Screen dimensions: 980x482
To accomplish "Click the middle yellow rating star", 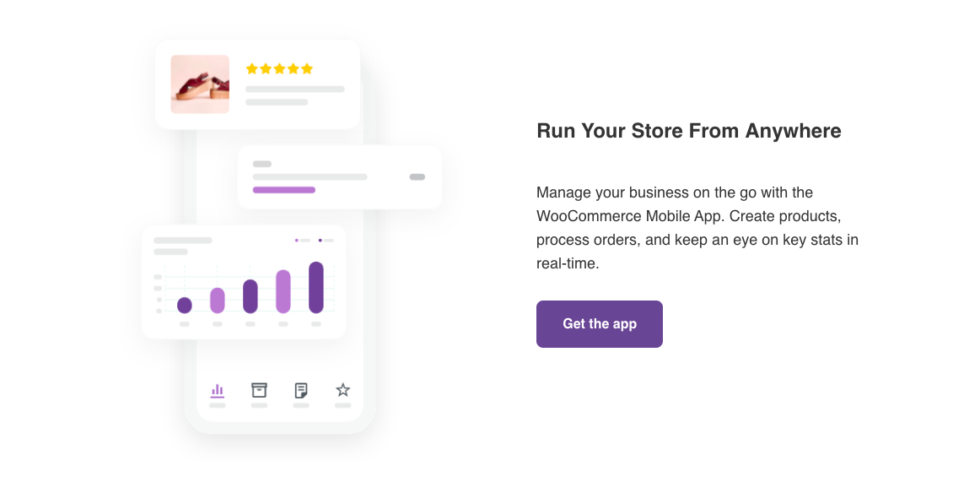I will point(279,68).
